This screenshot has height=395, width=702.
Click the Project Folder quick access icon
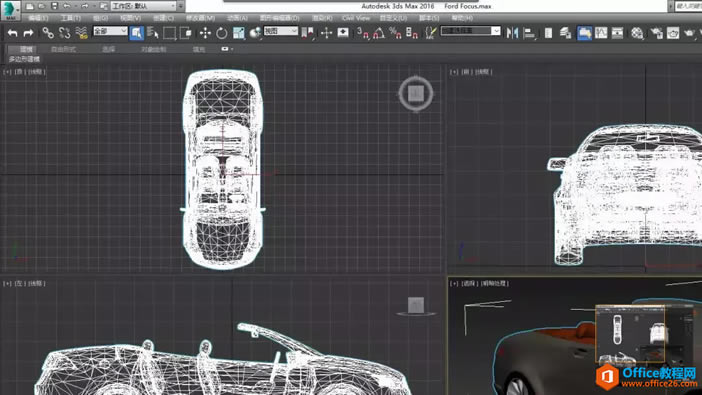pyautogui.click(x=103, y=6)
